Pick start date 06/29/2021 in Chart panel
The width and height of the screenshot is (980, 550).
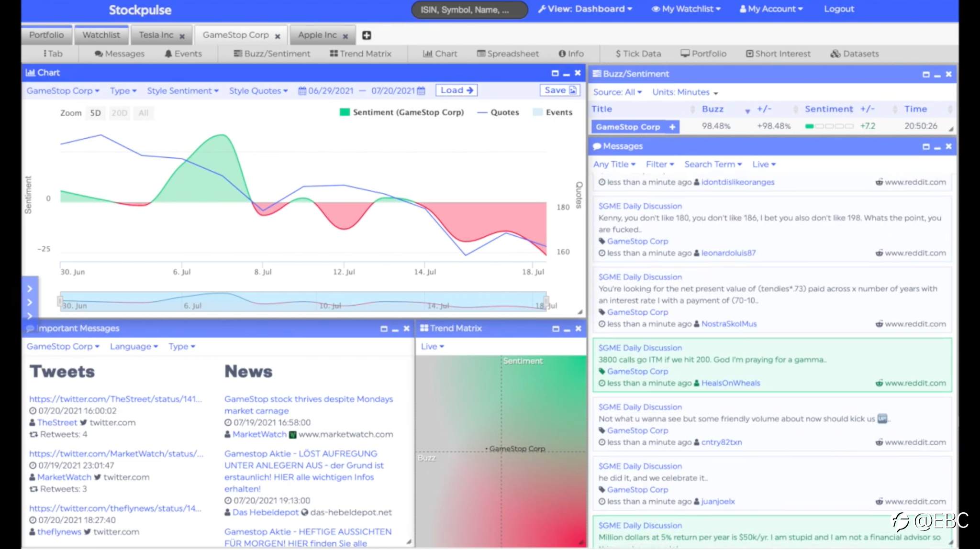click(331, 90)
